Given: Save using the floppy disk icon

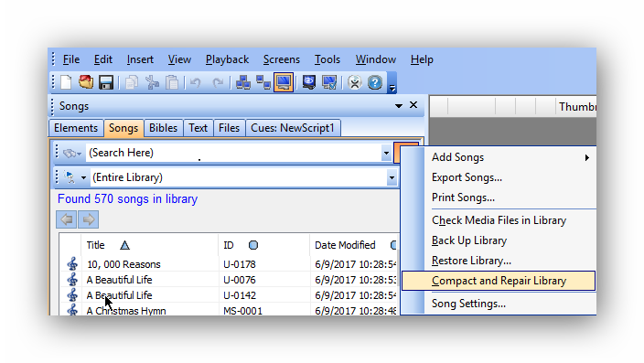Looking at the screenshot, I should coord(106,82).
